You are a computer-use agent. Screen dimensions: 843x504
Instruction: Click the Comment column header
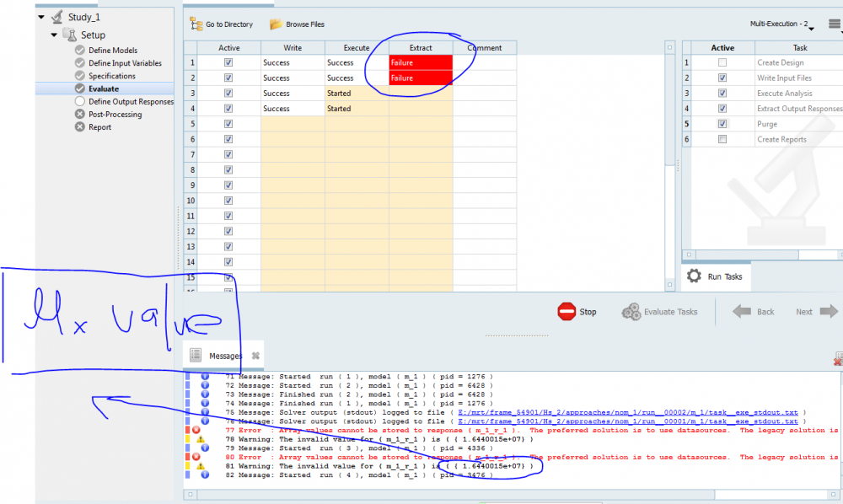tap(485, 48)
